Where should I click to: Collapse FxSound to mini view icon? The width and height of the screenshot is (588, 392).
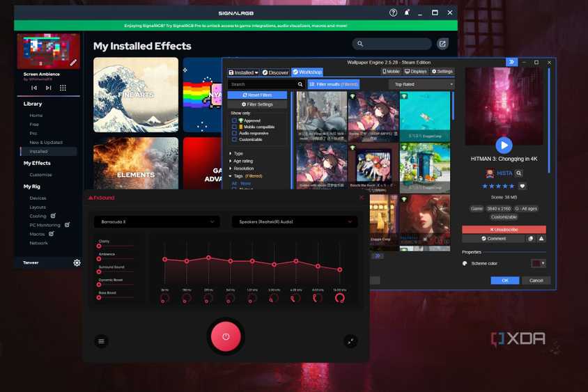tap(350, 341)
